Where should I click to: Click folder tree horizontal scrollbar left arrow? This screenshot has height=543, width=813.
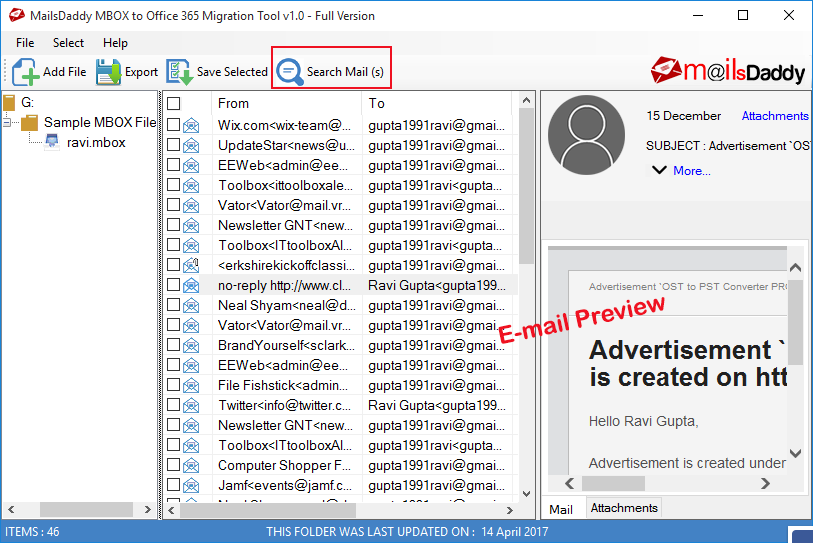coord(11,509)
